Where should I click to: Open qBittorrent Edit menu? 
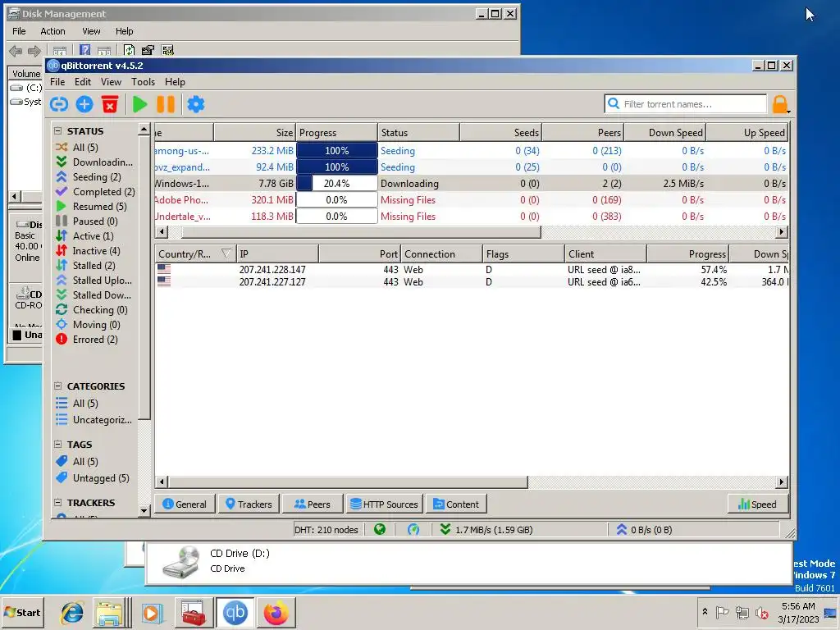83,82
